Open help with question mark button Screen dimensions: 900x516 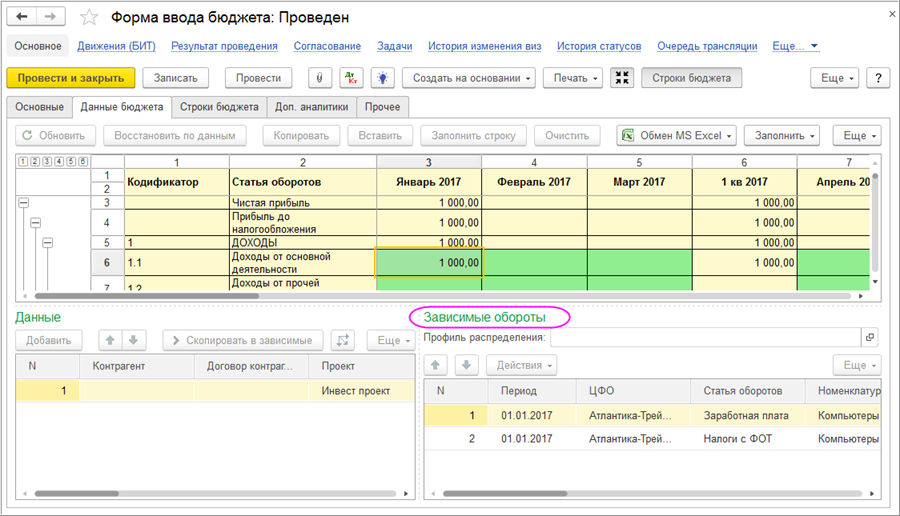[x=877, y=78]
